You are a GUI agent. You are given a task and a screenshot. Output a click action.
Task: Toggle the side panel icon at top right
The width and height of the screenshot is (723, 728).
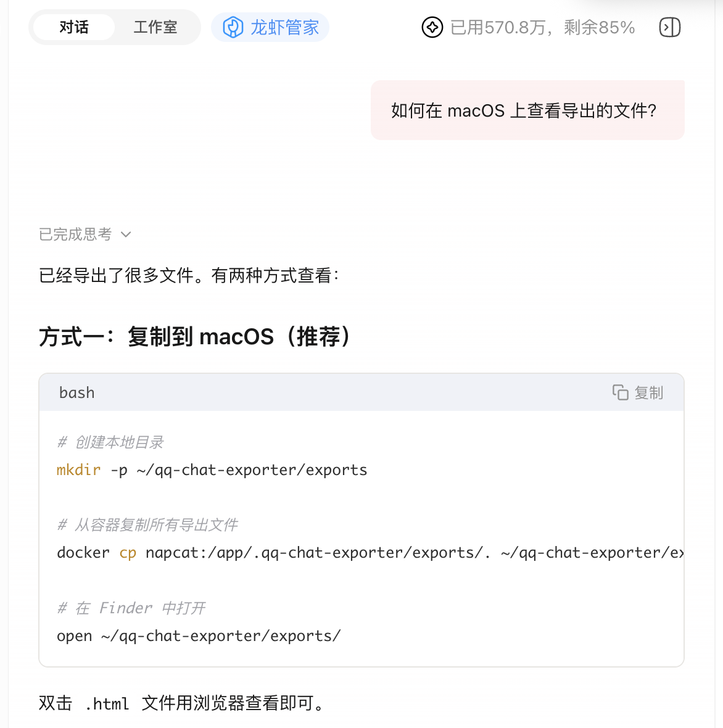(x=669, y=28)
